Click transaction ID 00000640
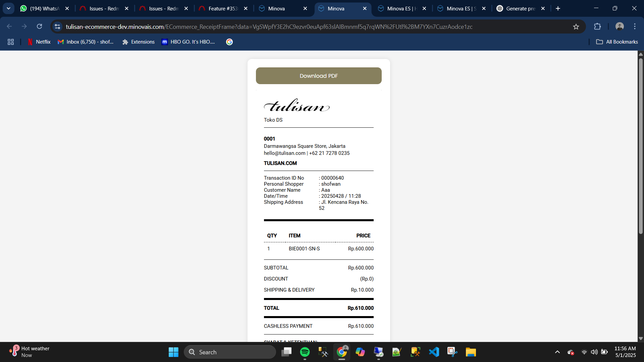The image size is (644, 362). pos(332,178)
